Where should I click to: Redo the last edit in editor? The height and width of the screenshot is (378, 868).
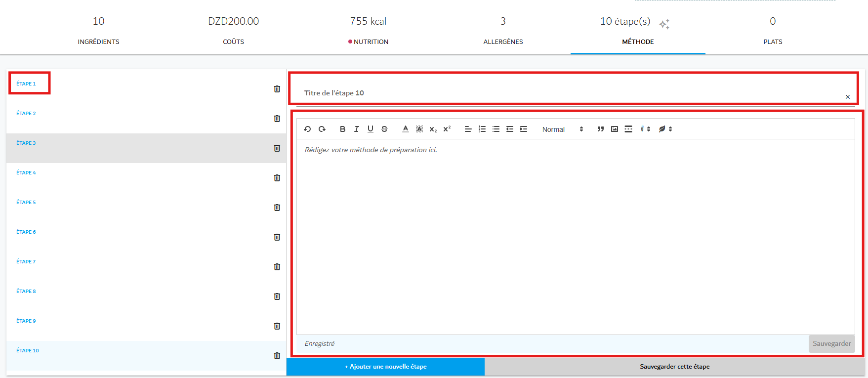[x=322, y=129]
